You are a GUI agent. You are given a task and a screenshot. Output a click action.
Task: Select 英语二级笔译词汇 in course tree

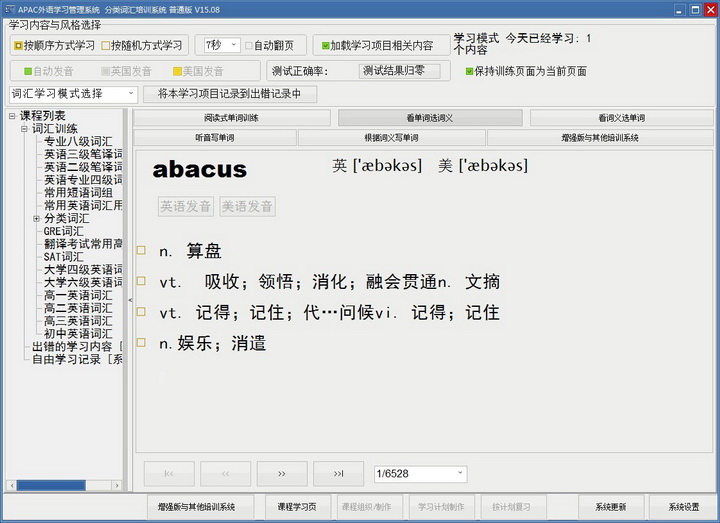click(83, 167)
